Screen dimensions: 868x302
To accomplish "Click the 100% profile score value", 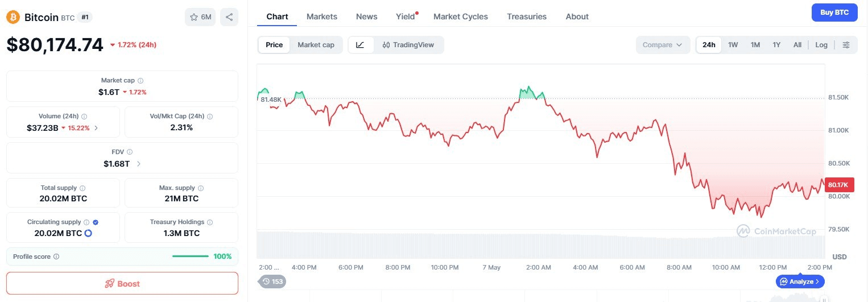I will pyautogui.click(x=222, y=257).
